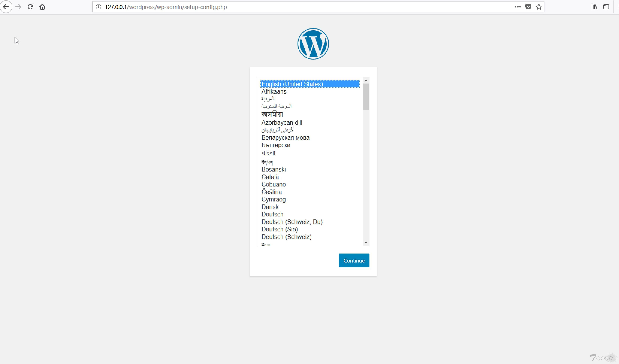Reload the current page
619x364 pixels.
[x=30, y=7]
